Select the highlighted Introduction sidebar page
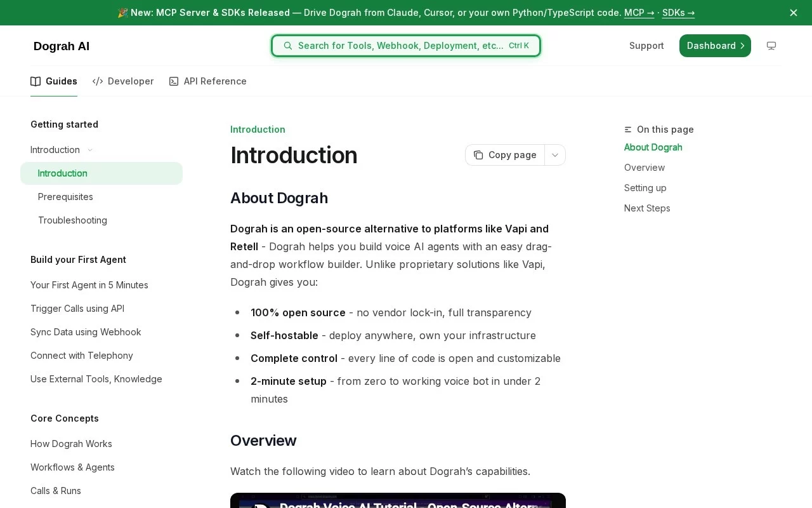This screenshot has width=812, height=508. pyautogui.click(x=101, y=173)
